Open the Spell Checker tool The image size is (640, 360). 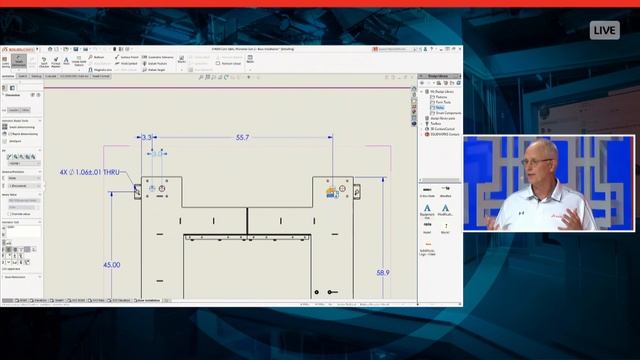coord(44,62)
